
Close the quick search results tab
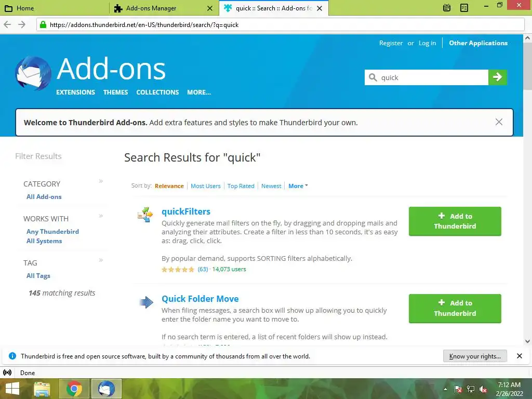tap(320, 8)
